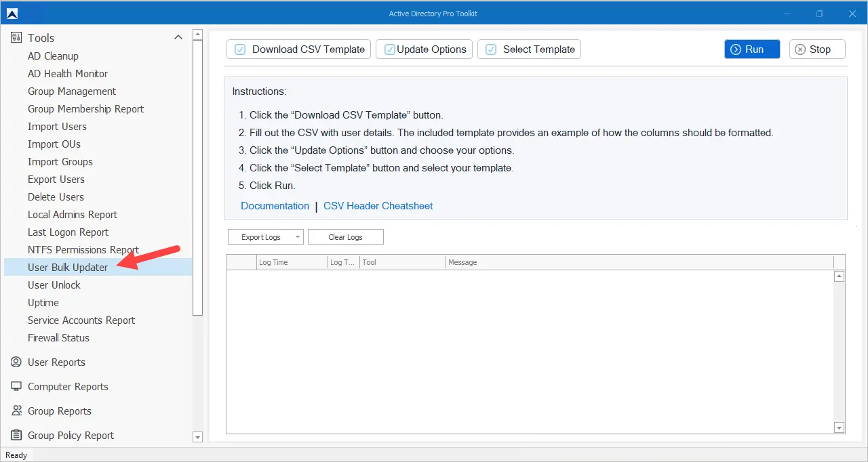
Task: Open the Documentation link
Action: 275,206
